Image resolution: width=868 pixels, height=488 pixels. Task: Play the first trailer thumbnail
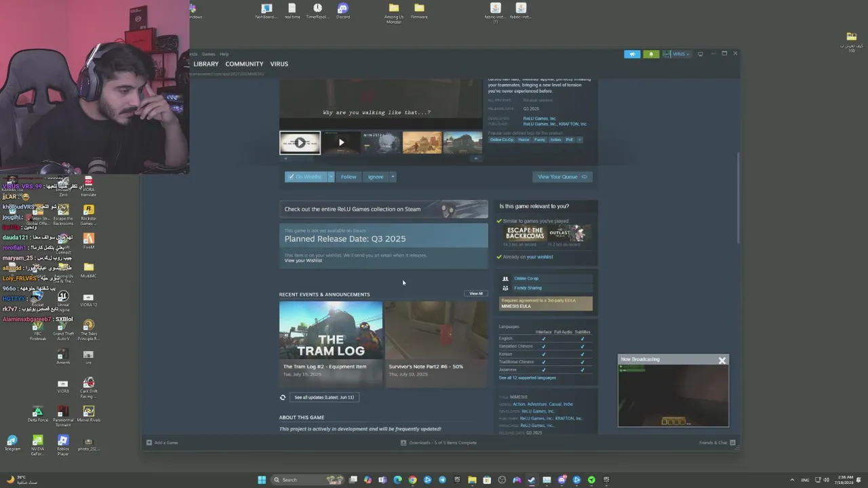coord(300,143)
